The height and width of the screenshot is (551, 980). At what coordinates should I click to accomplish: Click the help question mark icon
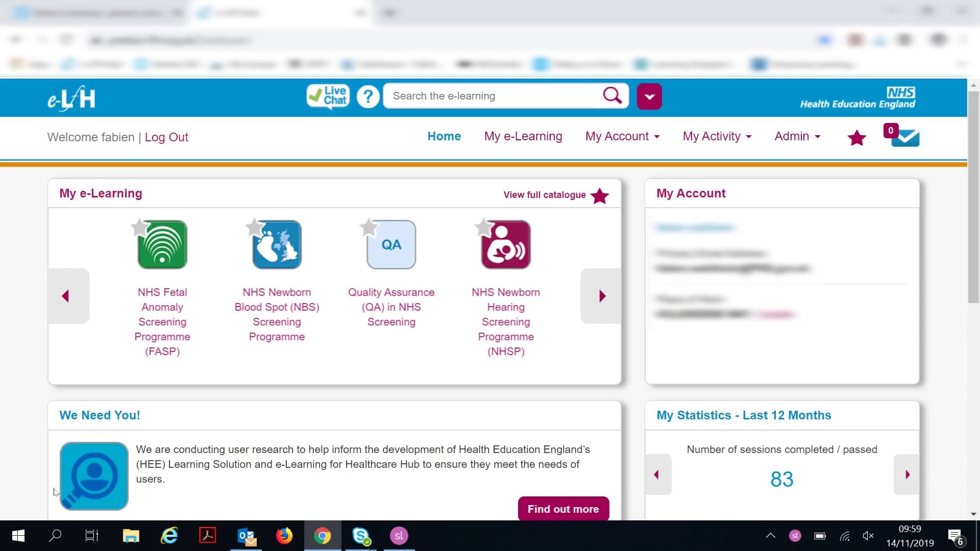(x=368, y=96)
